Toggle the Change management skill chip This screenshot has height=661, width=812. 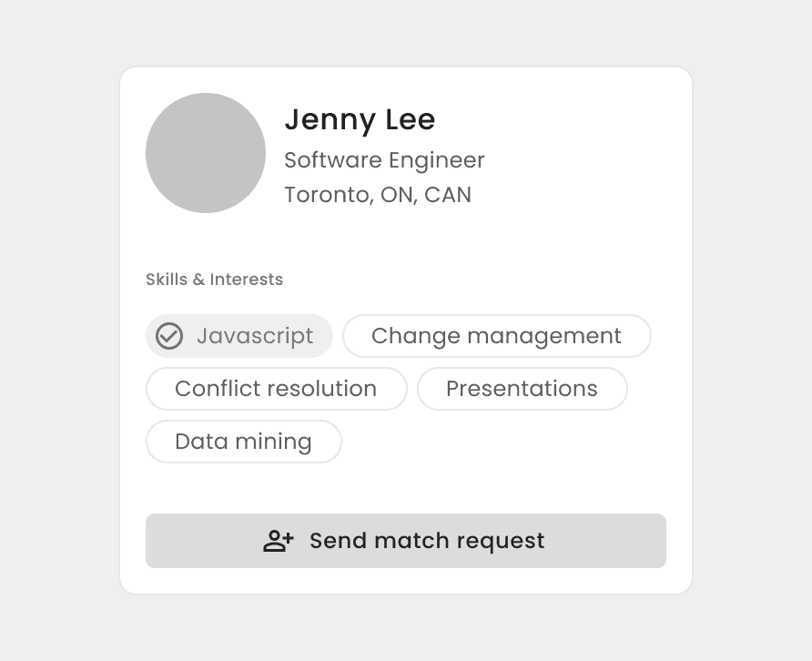(496, 336)
